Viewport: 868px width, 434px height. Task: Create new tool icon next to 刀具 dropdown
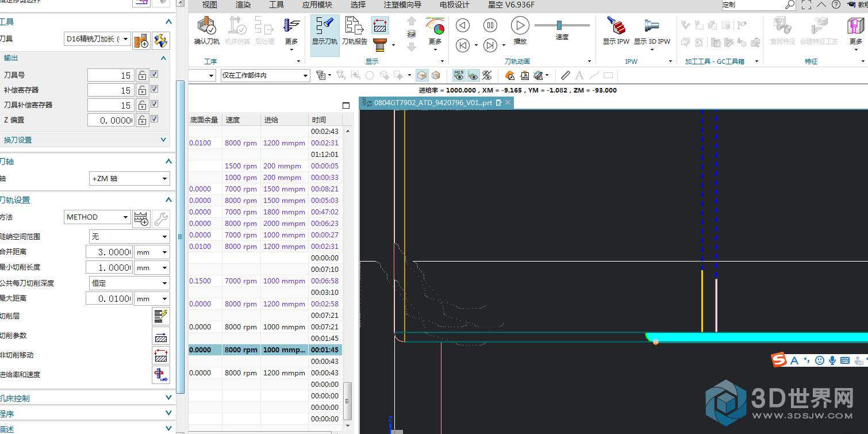pyautogui.click(x=141, y=41)
